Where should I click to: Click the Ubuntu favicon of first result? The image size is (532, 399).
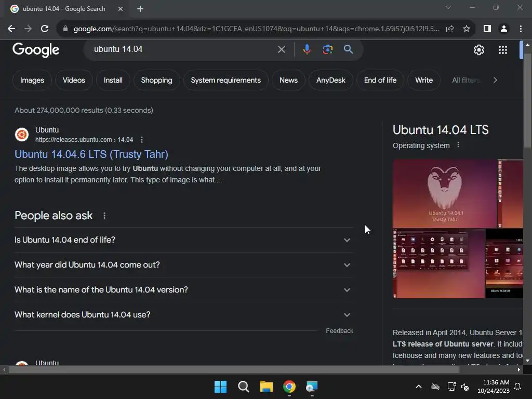click(x=22, y=135)
